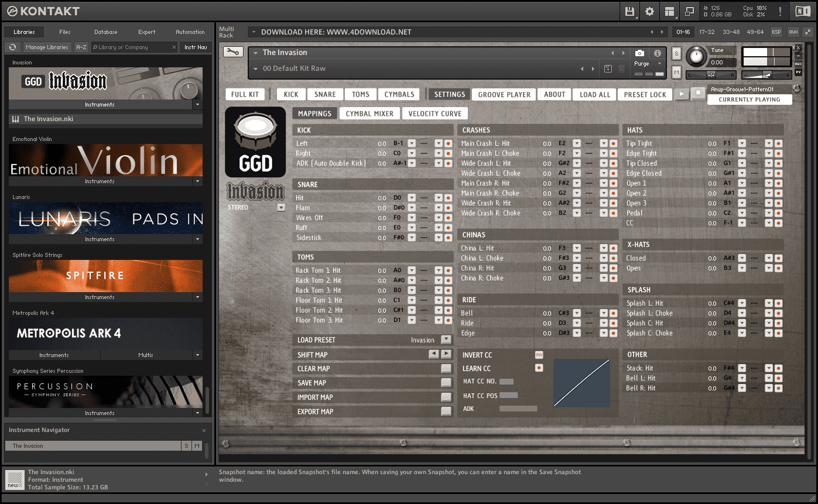Click the Metropolis Ark 4 Multis button
Screen dimensions: 818x504
tap(146, 355)
